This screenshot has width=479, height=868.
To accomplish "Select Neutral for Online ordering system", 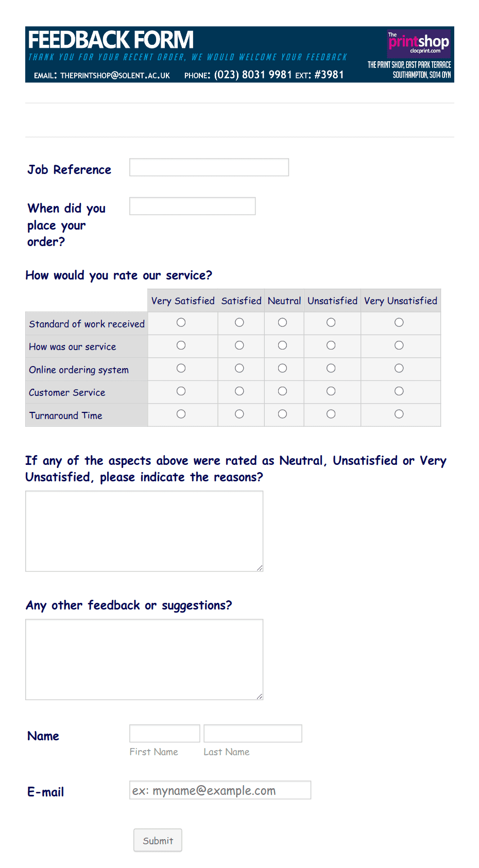I will 282,368.
